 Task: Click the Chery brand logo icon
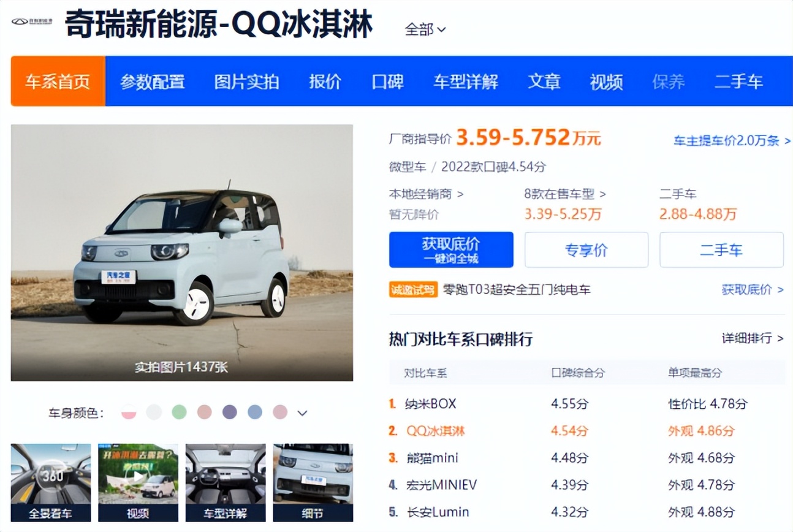(32, 21)
